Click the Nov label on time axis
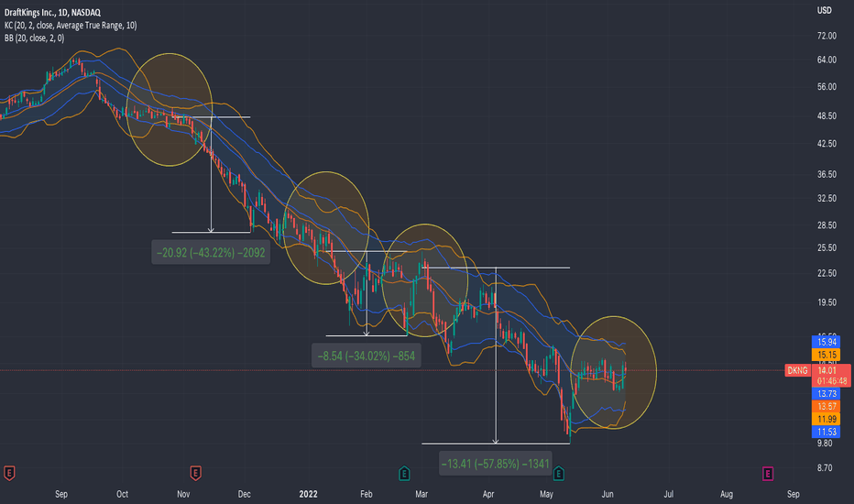 point(183,494)
